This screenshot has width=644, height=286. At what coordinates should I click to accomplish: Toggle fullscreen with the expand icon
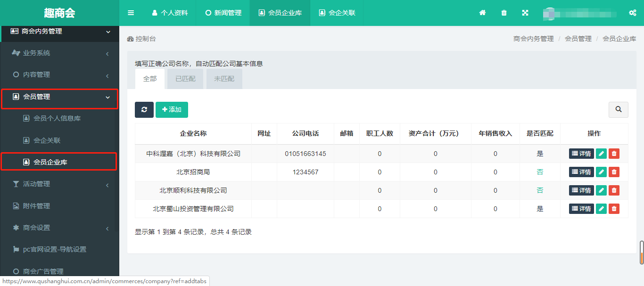(x=525, y=13)
